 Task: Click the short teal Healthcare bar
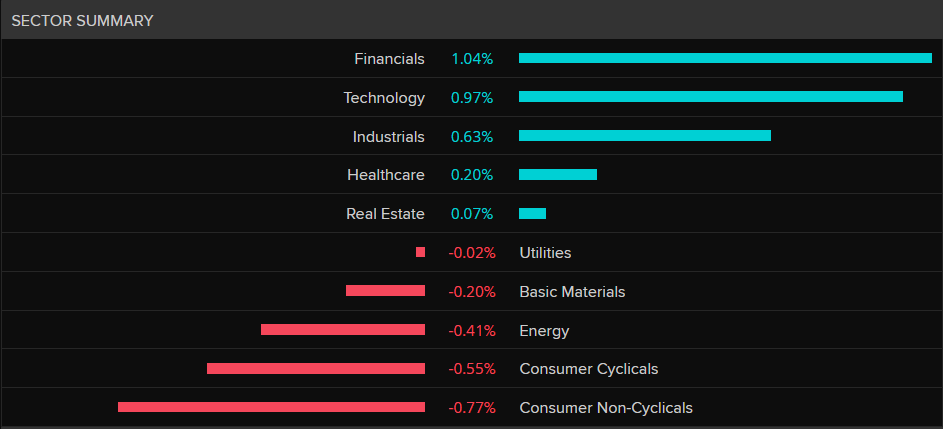pyautogui.click(x=557, y=174)
